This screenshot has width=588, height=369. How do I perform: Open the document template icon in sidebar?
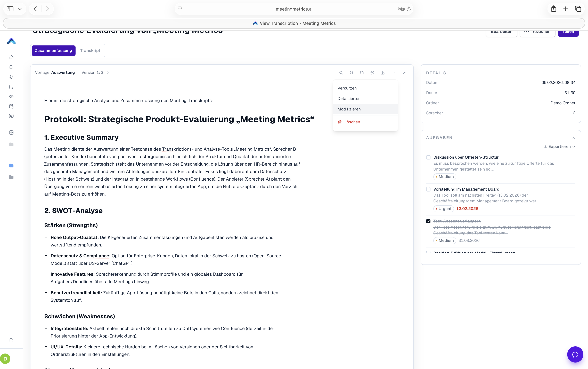(11, 87)
